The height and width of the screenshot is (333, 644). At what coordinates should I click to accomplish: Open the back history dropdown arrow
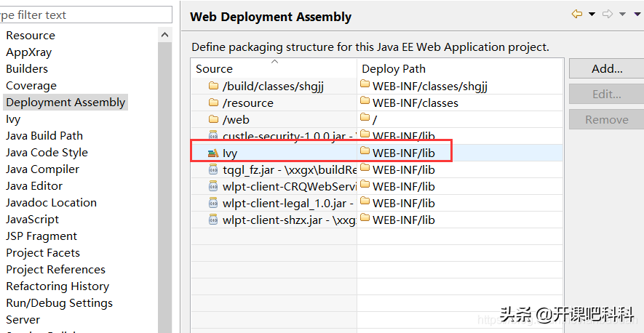pyautogui.click(x=592, y=15)
